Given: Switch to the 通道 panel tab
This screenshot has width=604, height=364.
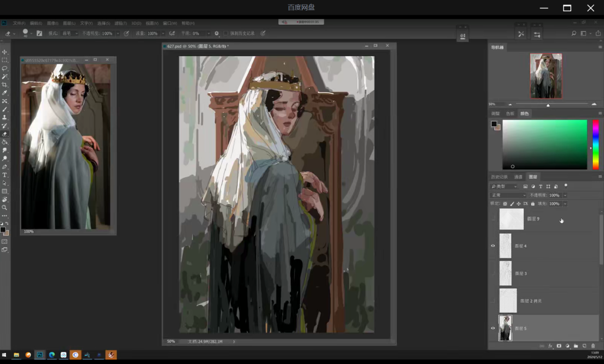Looking at the screenshot, I should (x=518, y=177).
